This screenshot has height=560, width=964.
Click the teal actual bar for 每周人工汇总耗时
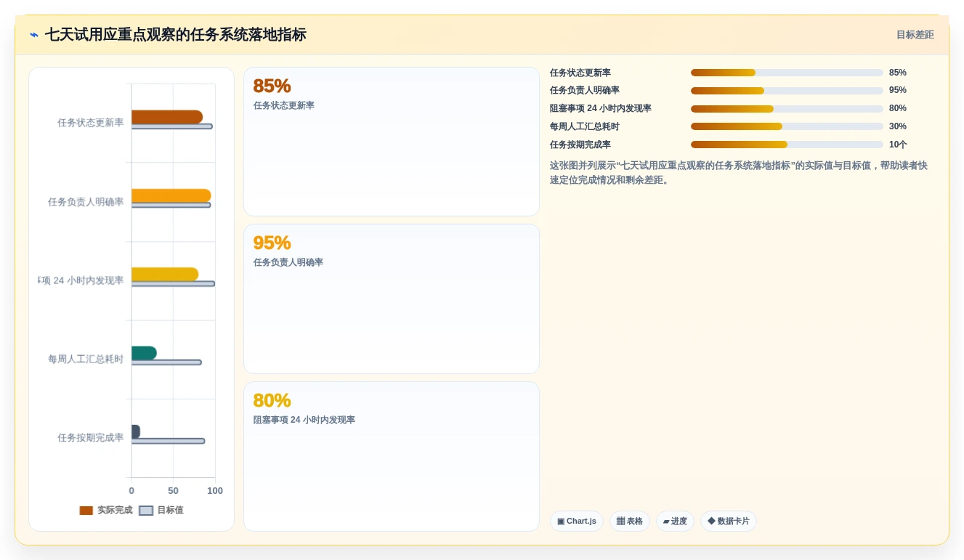[144, 353]
